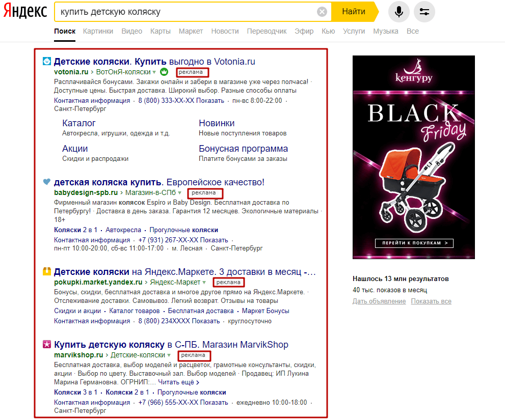The height and width of the screenshot is (420, 505).
Task: Open 'Коляски 2 в 1' link under babydesign
Action: 76,230
